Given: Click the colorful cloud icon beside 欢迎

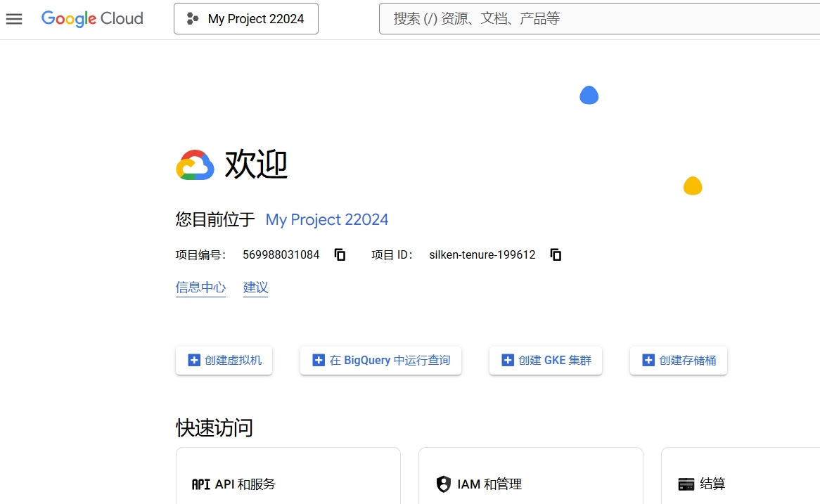Looking at the screenshot, I should 195,165.
